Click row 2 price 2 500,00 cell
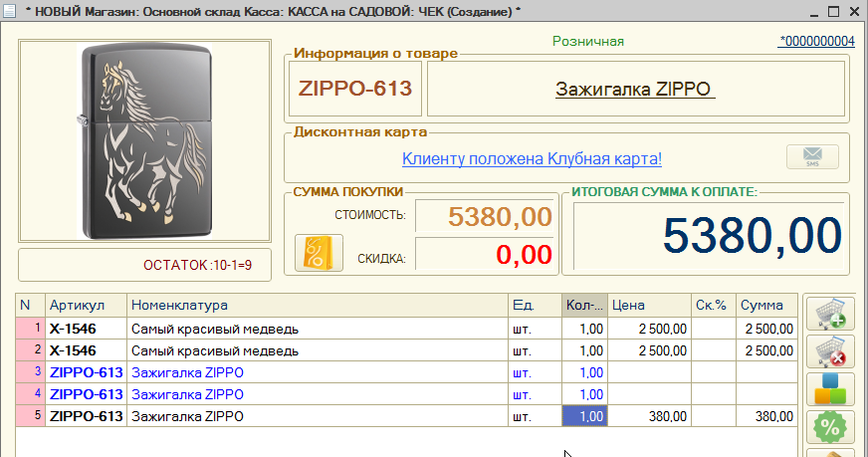 [x=649, y=350]
